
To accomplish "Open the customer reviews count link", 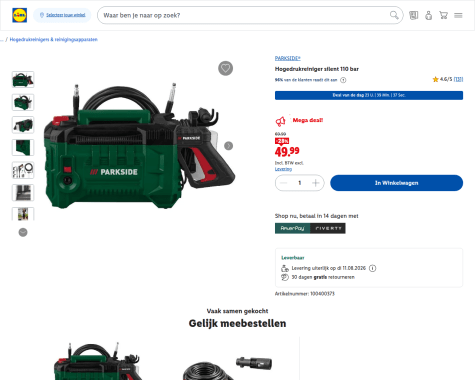I will point(458,79).
